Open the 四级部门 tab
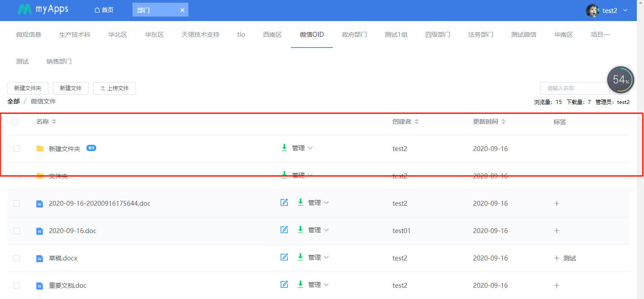This screenshot has height=299, width=644. coord(438,35)
